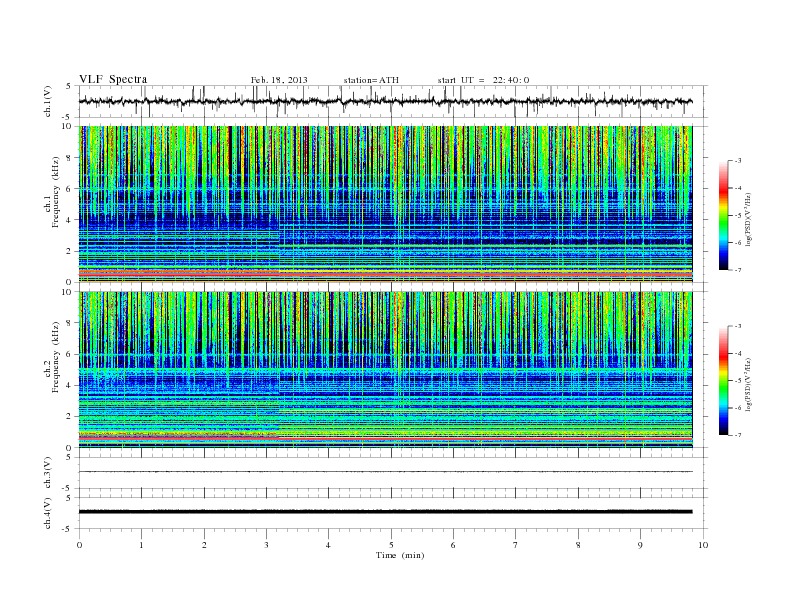This screenshot has height=612, width=792.
Task: Click the "2" kHz tick of ch.2 frequency axis
Action: click(x=69, y=417)
